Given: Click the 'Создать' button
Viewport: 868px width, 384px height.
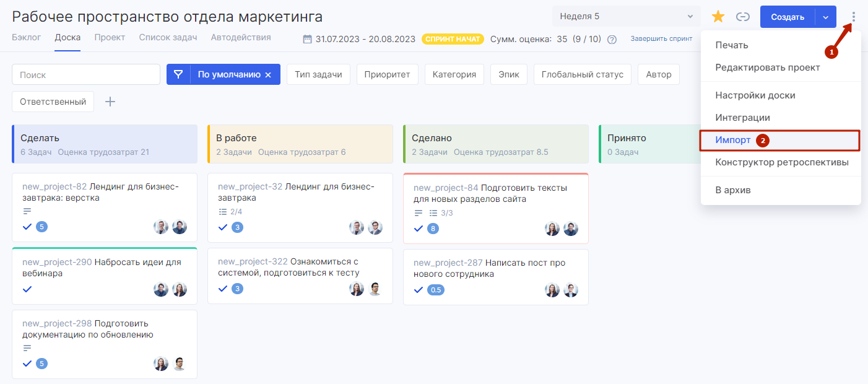Looking at the screenshot, I should pyautogui.click(x=787, y=17).
